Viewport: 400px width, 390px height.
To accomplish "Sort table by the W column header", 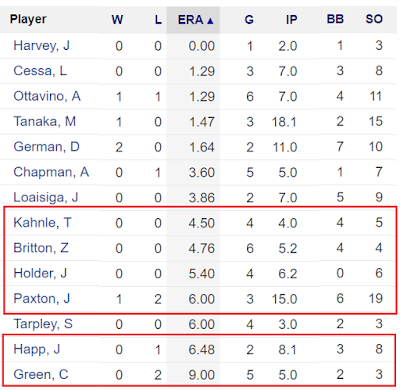I will pos(117,20).
